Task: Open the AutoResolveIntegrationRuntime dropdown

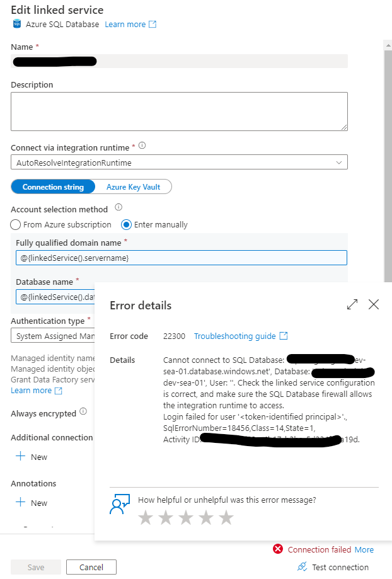Action: pyautogui.click(x=179, y=163)
